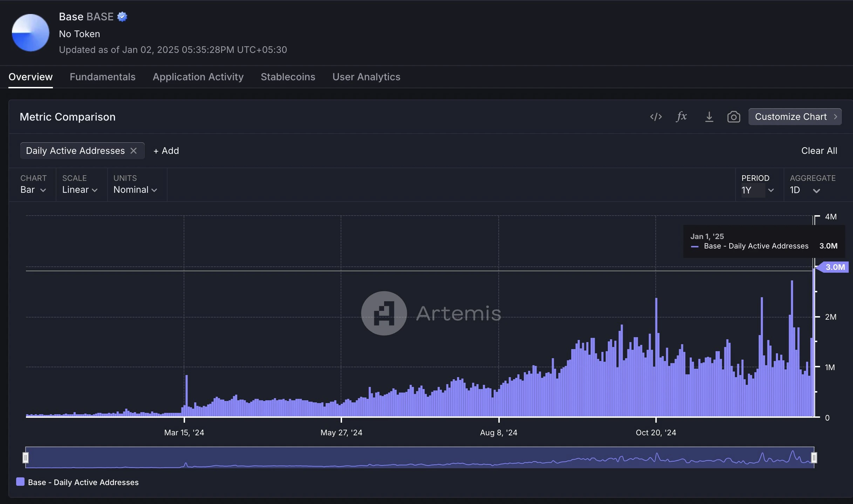
Task: Switch to the Application Activity tab
Action: coord(198,77)
